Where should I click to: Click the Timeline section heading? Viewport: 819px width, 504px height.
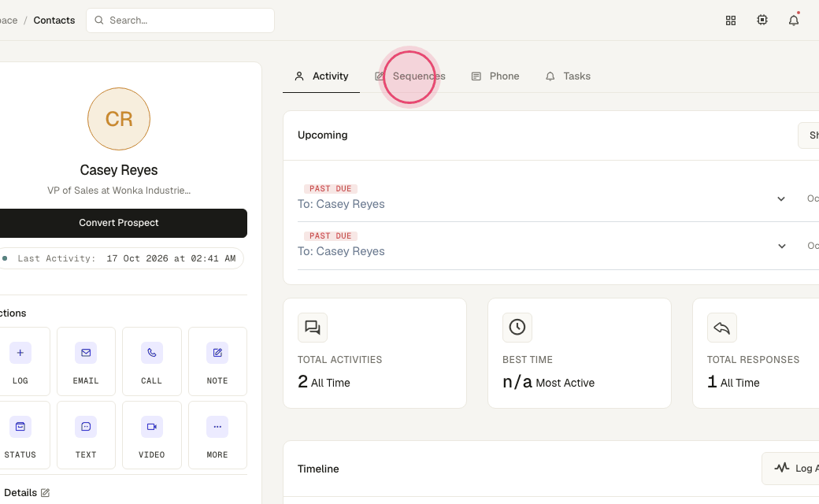pyautogui.click(x=318, y=469)
